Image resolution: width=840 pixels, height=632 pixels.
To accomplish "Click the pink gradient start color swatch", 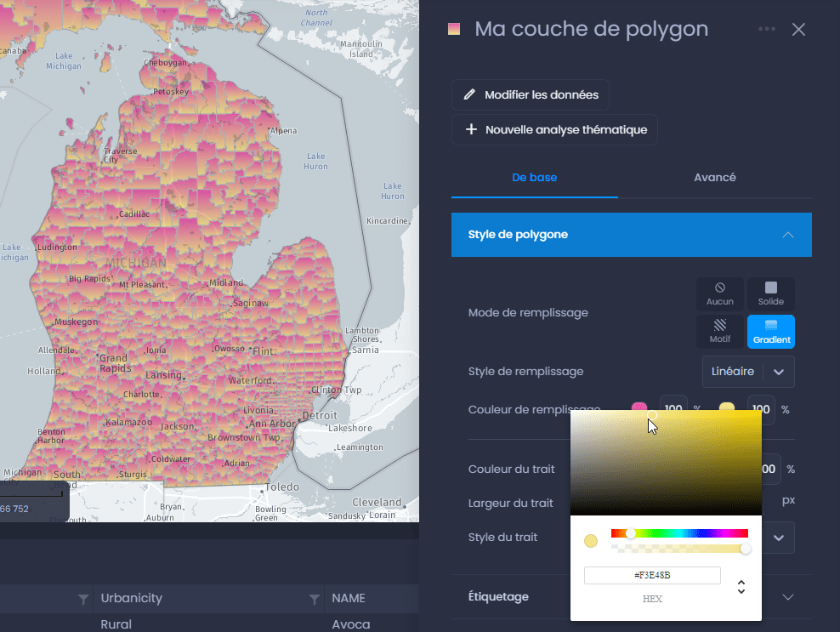I will click(x=639, y=407).
